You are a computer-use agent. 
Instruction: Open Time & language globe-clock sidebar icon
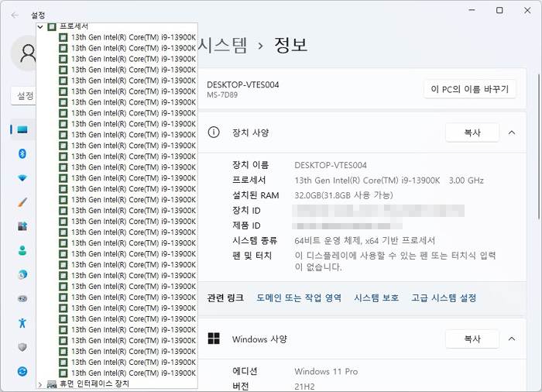click(x=22, y=275)
